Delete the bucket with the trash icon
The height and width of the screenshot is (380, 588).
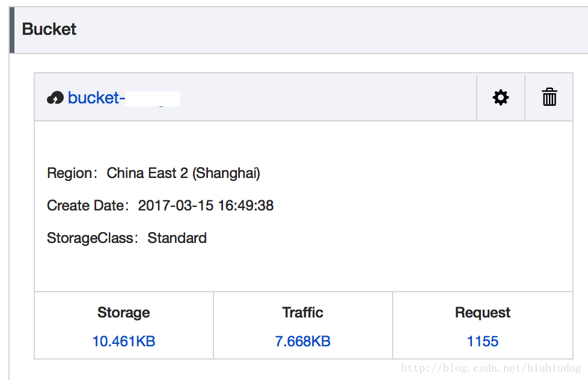[550, 97]
